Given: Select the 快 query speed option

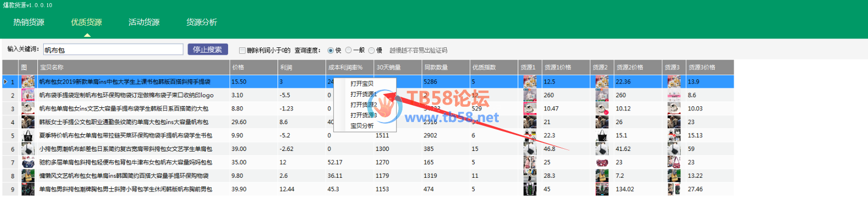Looking at the screenshot, I should coord(331,50).
